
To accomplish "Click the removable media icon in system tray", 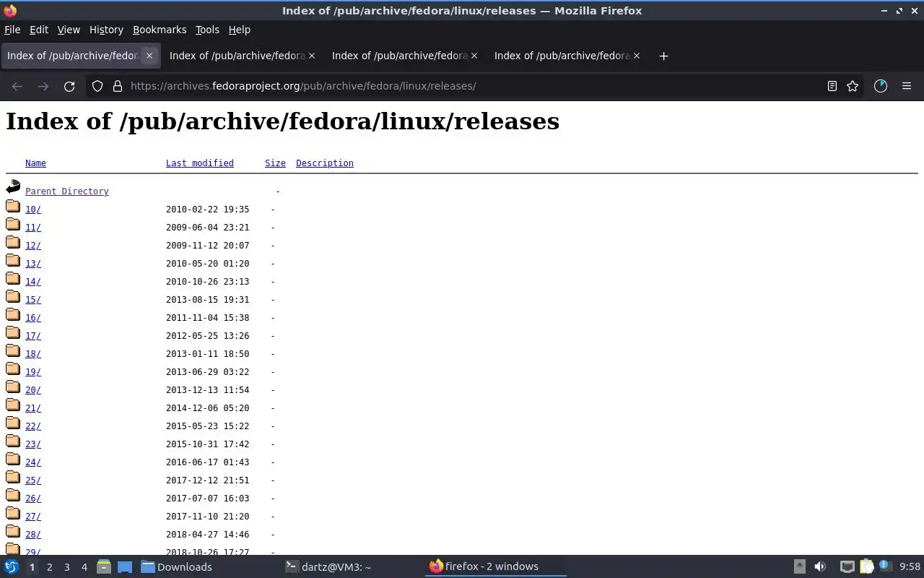I will [x=799, y=566].
